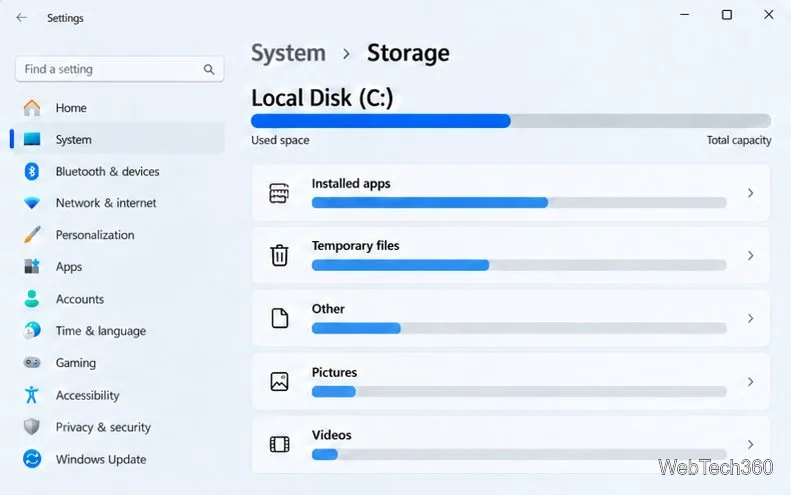Go to Gaming settings
This screenshot has height=495, width=791.
pos(118,362)
